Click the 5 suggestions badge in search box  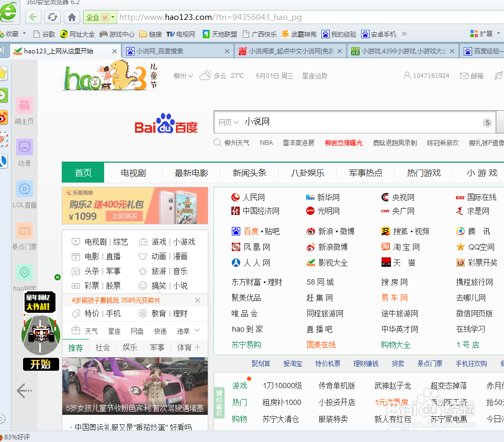point(487,123)
